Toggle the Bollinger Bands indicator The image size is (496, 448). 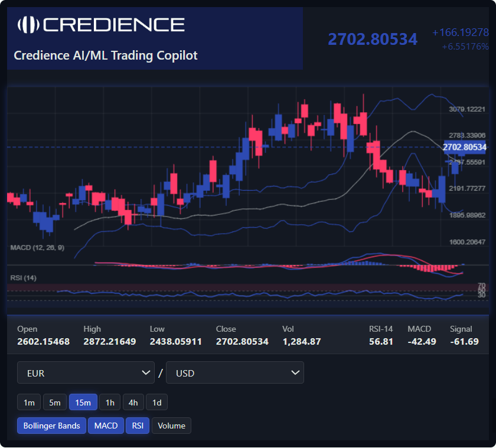coord(51,426)
